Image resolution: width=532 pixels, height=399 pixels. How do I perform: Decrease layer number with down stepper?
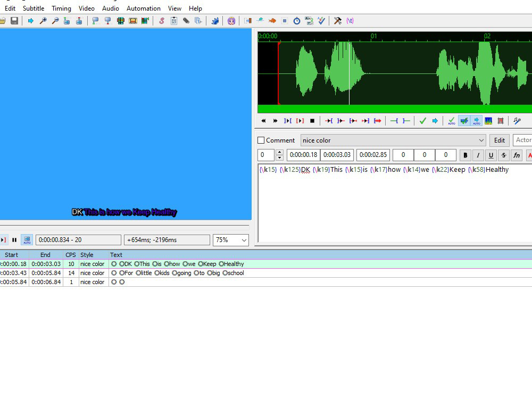tap(279, 158)
